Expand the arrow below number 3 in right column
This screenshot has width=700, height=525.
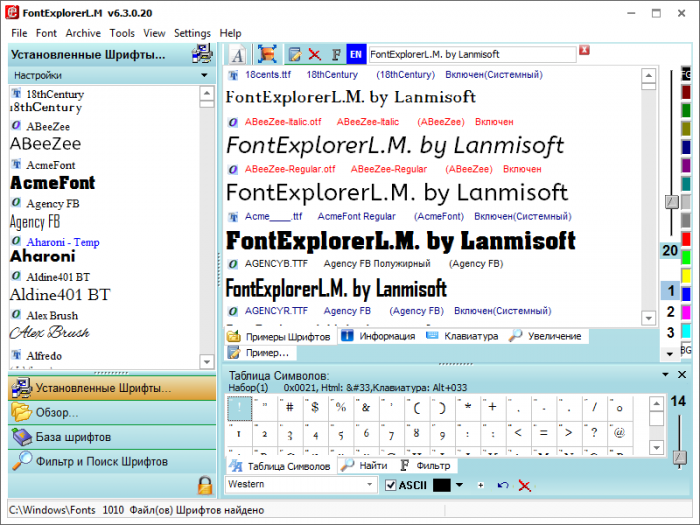point(670,354)
